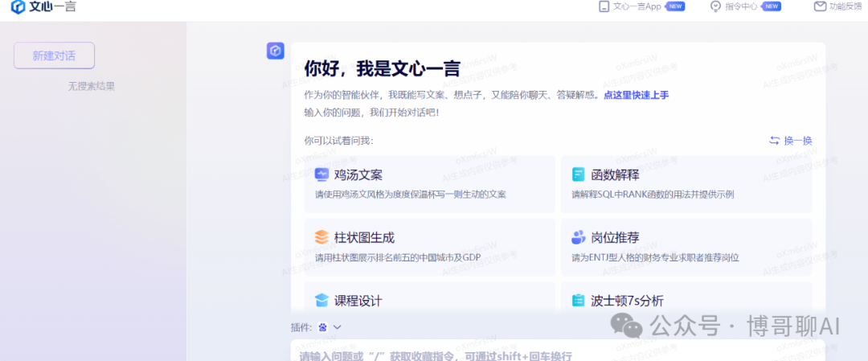Click the 波士顿7s分析 clipboard icon
The image size is (868, 361).
click(579, 301)
